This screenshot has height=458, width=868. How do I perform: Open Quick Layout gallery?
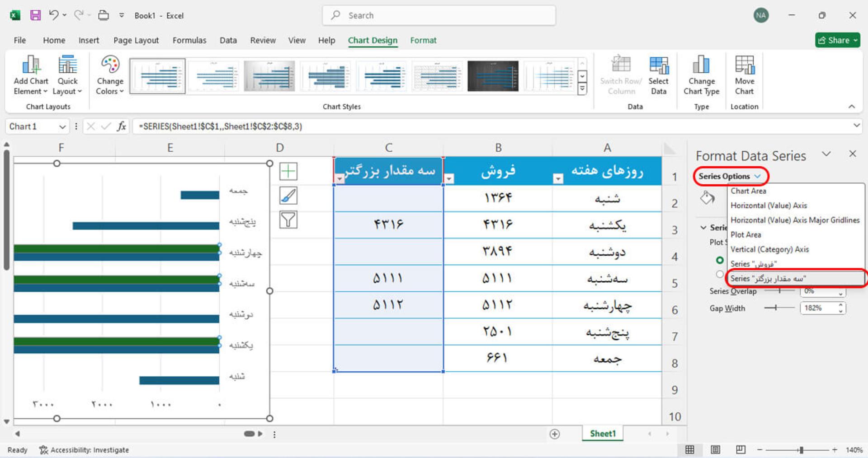(x=67, y=75)
